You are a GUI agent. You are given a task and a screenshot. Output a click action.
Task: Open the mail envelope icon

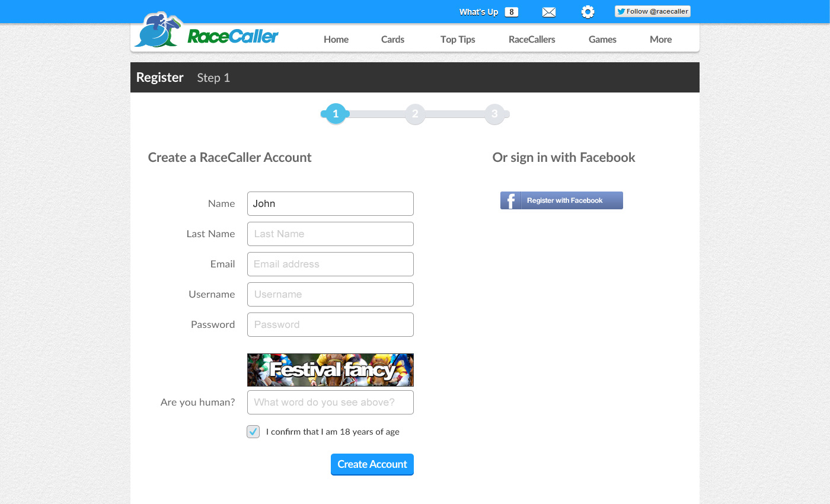point(549,12)
